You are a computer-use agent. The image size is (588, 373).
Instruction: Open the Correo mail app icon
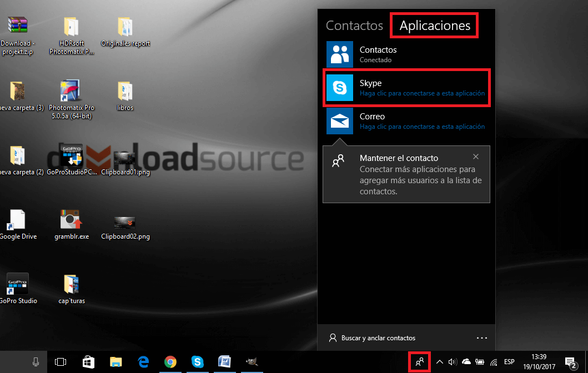click(339, 121)
